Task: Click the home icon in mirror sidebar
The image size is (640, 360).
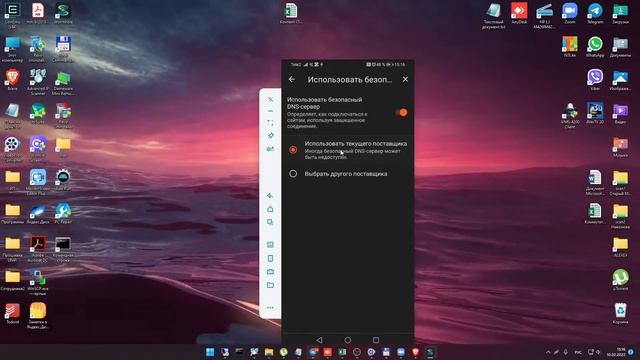Action: point(270,209)
